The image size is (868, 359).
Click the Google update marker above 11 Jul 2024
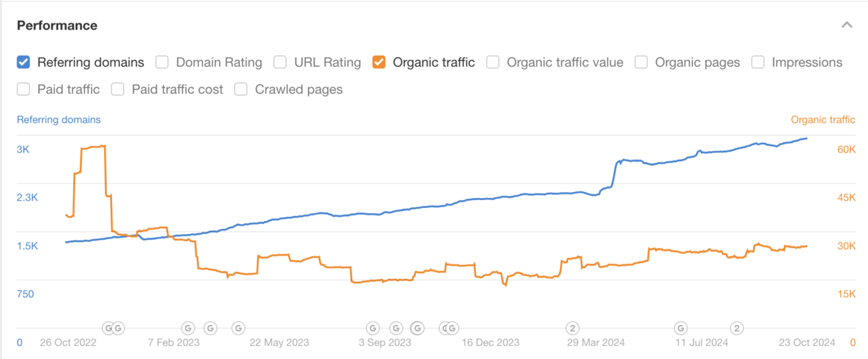click(681, 328)
